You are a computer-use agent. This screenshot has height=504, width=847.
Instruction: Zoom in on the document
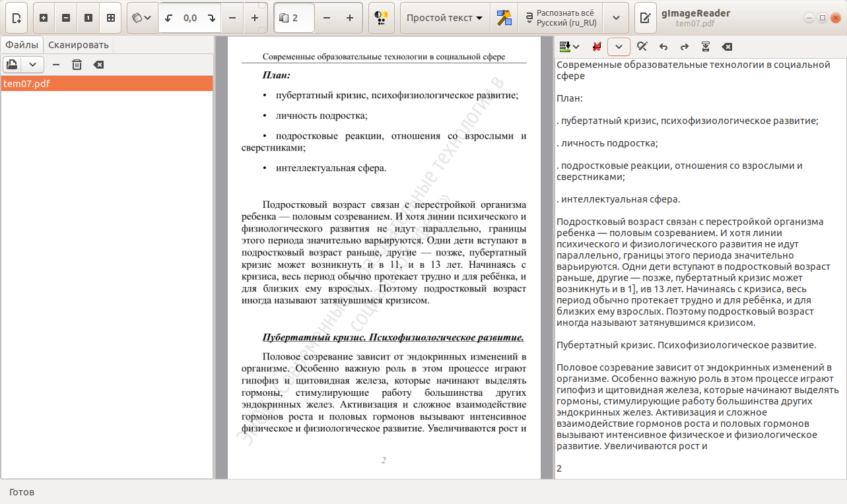click(44, 18)
